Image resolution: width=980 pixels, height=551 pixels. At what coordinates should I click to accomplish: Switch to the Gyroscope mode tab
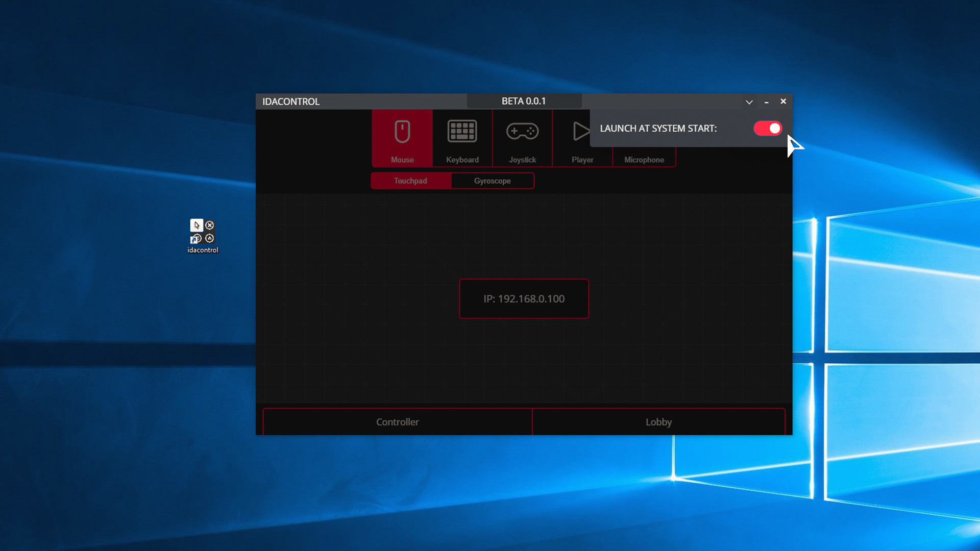click(x=493, y=181)
